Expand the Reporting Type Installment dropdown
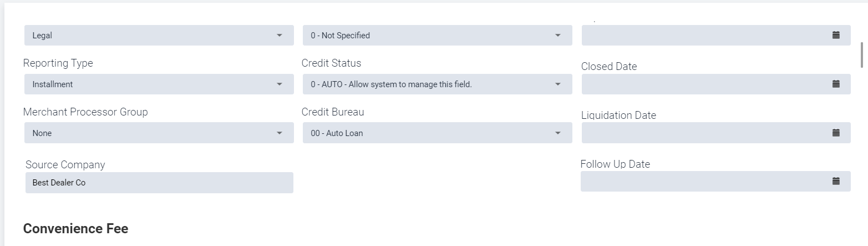868x246 pixels. tap(159, 84)
